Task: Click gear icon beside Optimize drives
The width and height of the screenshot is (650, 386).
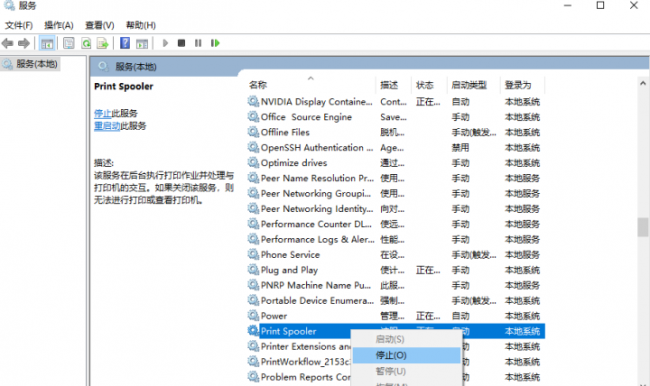Action: pos(253,163)
